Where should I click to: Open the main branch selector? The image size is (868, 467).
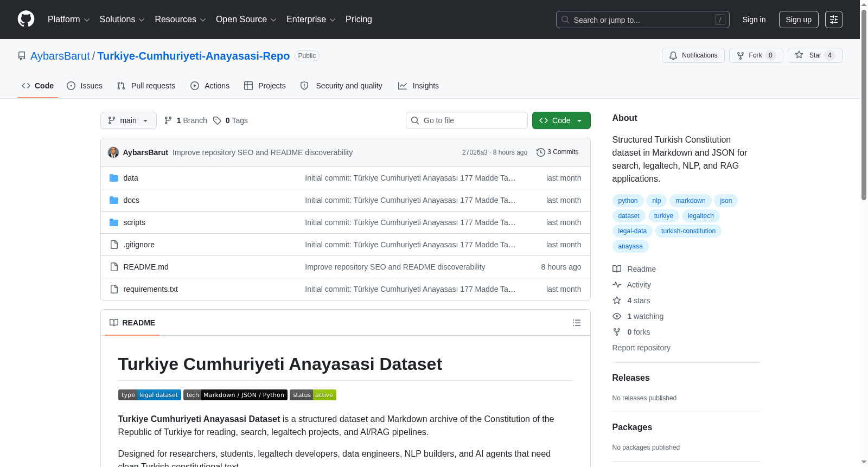pos(129,120)
